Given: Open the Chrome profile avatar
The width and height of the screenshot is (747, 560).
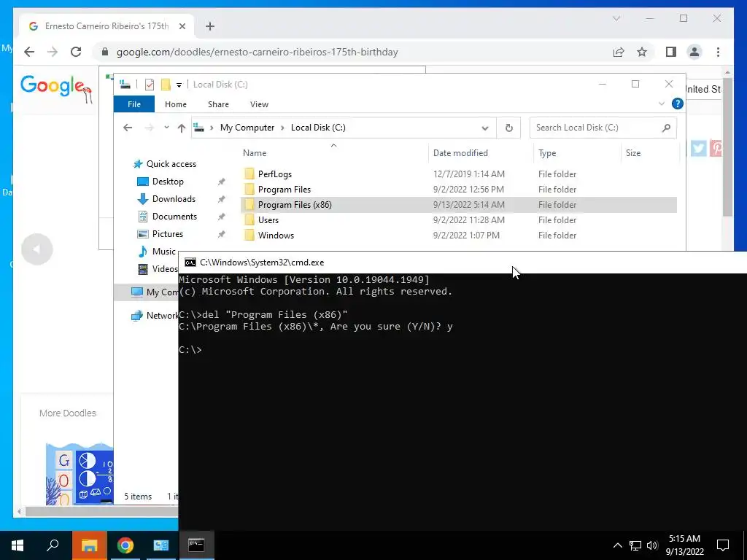Looking at the screenshot, I should point(694,52).
